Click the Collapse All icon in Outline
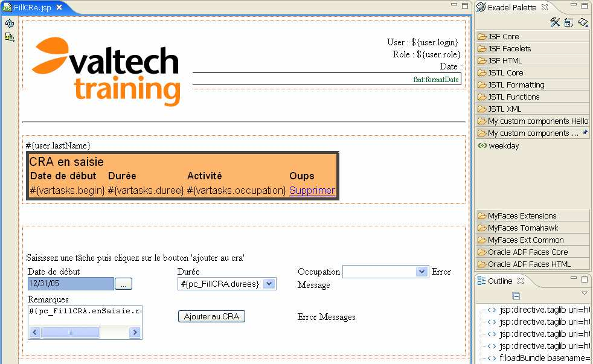 pyautogui.click(x=516, y=296)
